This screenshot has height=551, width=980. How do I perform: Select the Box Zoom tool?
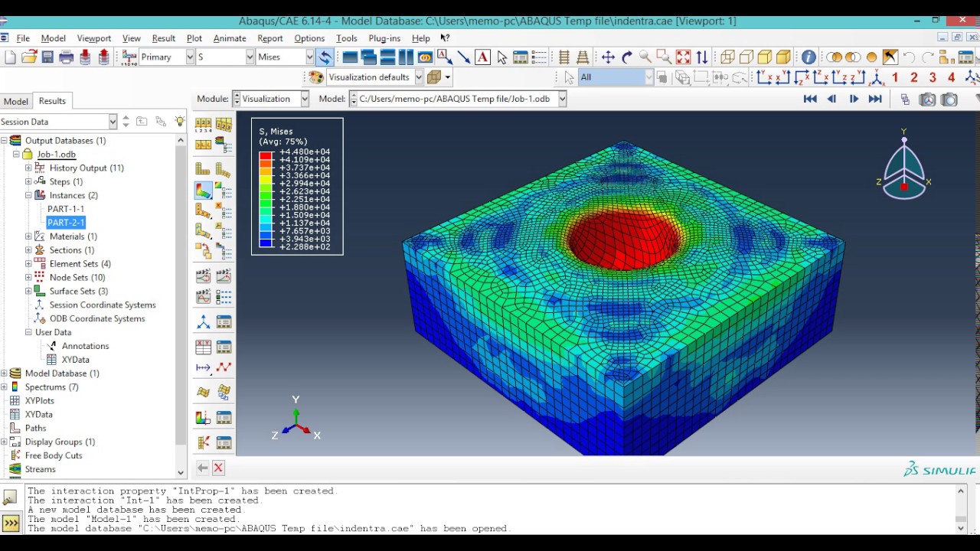coord(664,57)
